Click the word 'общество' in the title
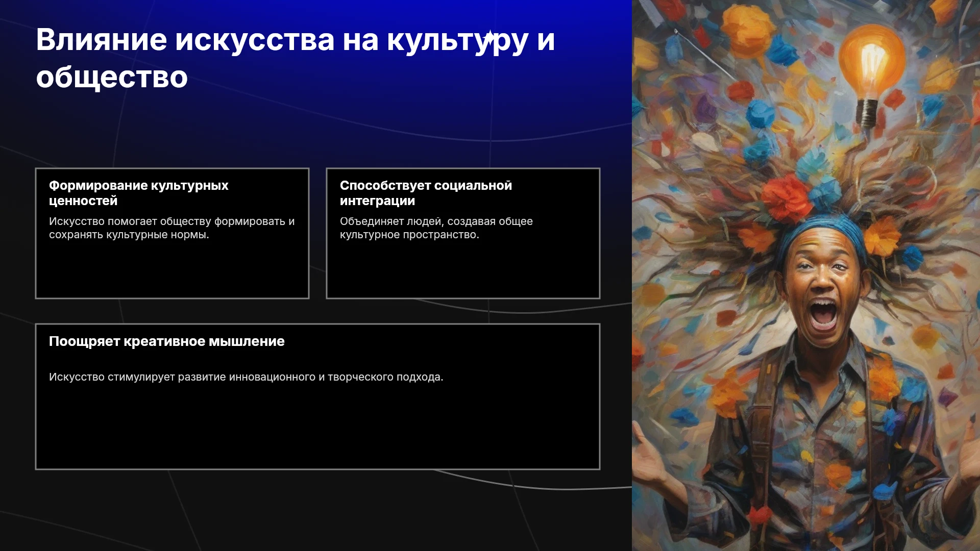The image size is (980, 551). coord(112,78)
